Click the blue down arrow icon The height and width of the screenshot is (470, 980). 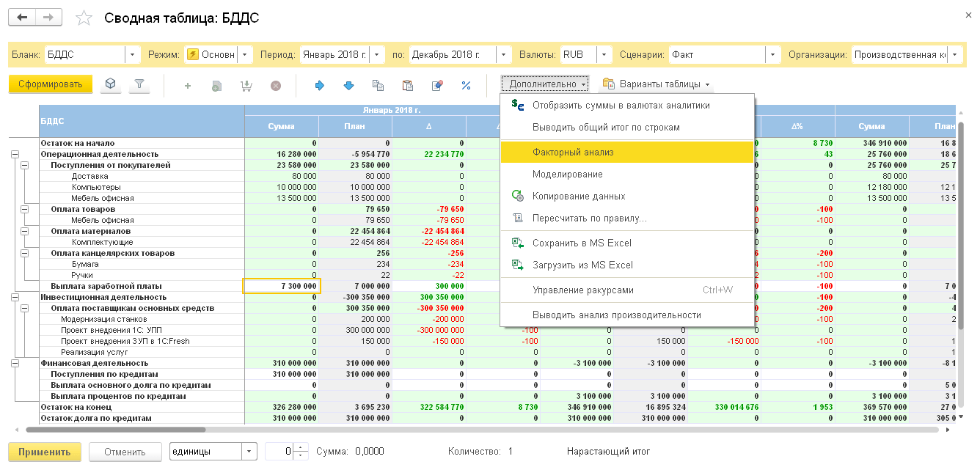pyautogui.click(x=349, y=85)
